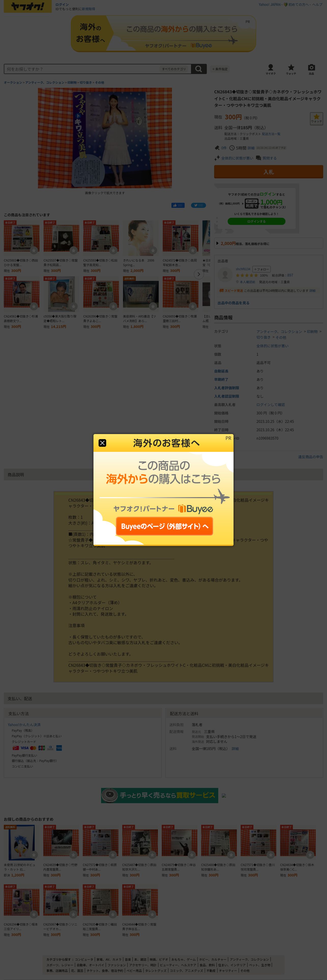The height and width of the screenshot is (980, 327).
Task: Expand the +条件指定 search options
Action: click(220, 69)
